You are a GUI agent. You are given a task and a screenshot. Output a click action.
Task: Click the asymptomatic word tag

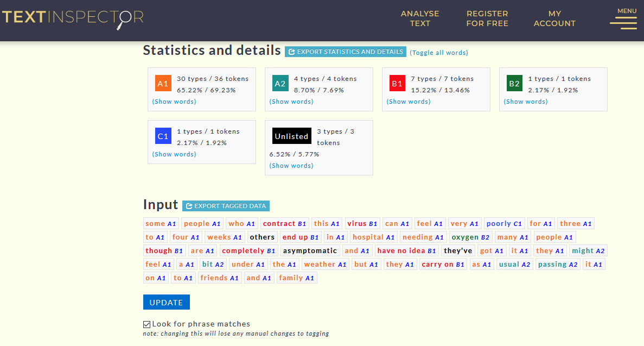[310, 250]
